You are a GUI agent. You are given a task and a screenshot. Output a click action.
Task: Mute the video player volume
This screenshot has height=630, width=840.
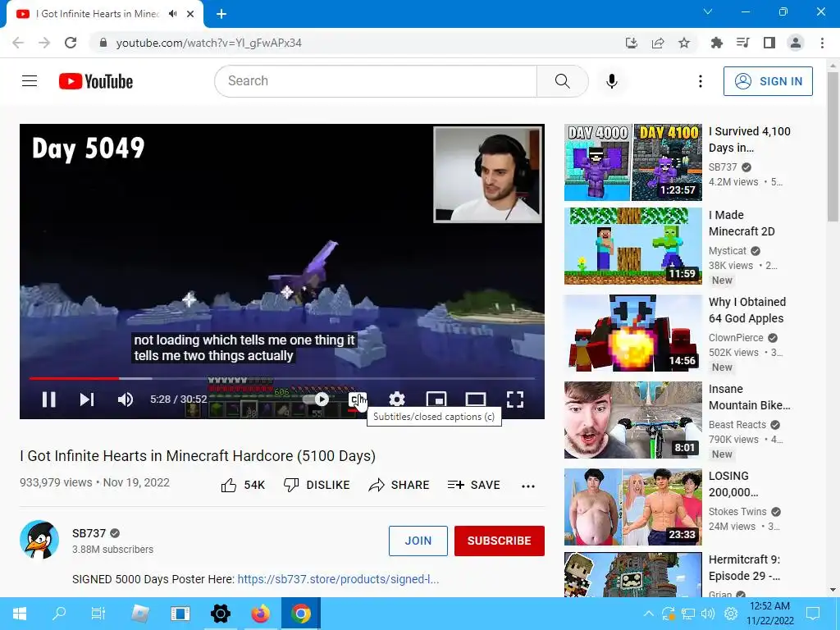(126, 399)
